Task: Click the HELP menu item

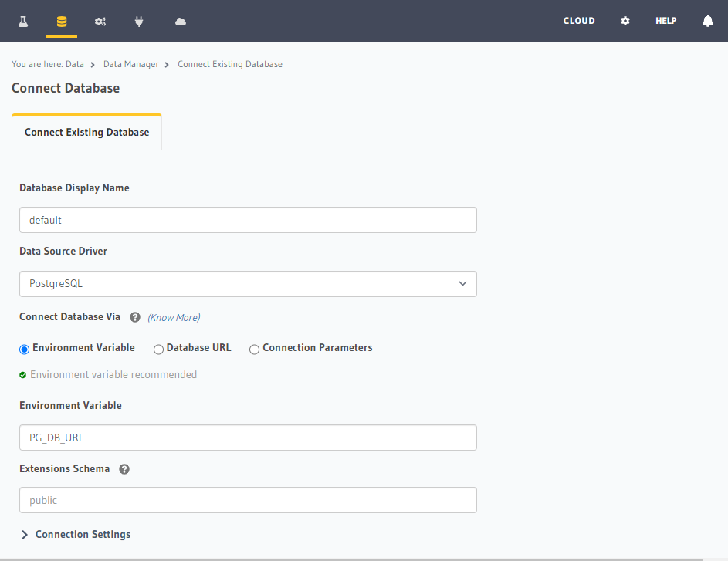Action: point(665,21)
